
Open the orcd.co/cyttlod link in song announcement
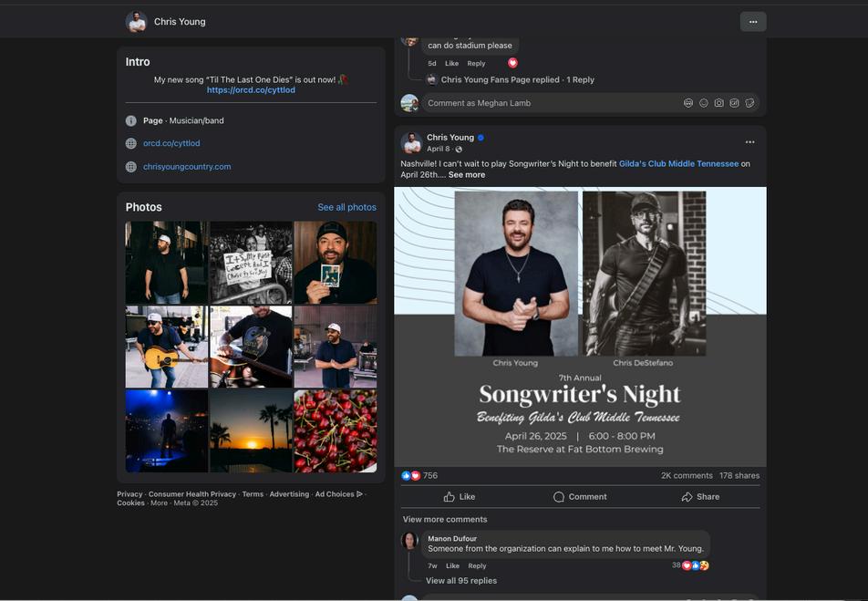251,90
